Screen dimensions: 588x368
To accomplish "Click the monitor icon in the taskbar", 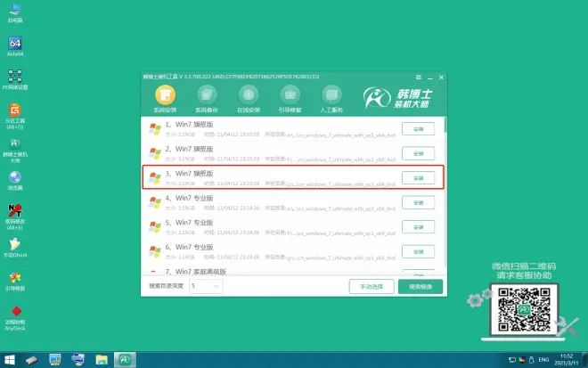I will click(x=55, y=360).
